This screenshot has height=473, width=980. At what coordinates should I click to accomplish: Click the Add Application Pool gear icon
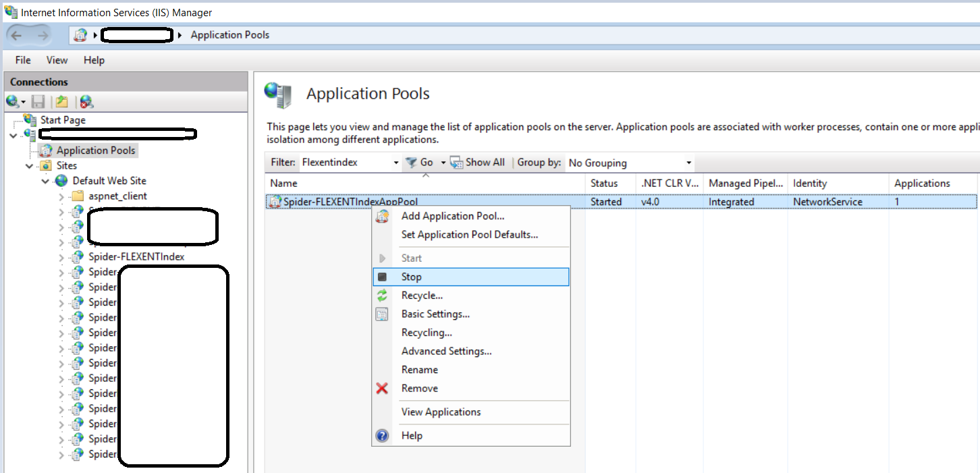pos(382,216)
